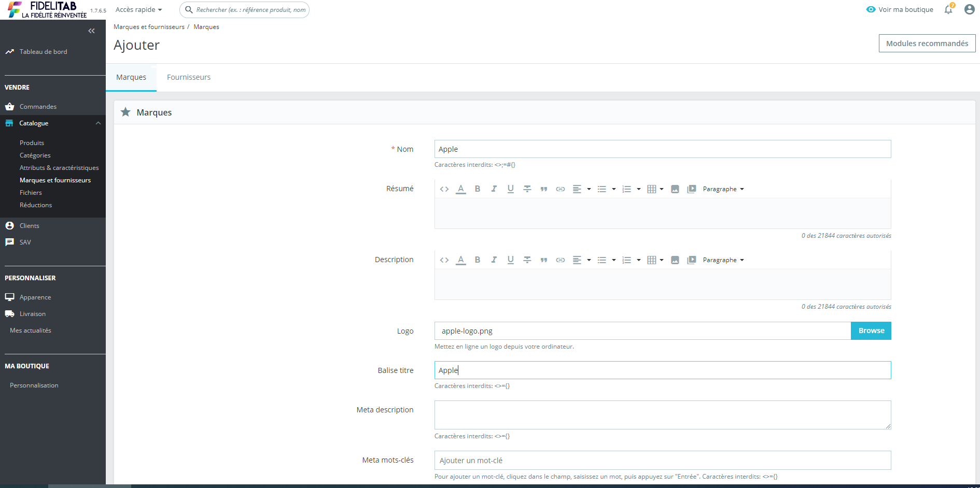Click the Fidelitab logo
Viewport: 980px width, 488px height.
(47, 9)
